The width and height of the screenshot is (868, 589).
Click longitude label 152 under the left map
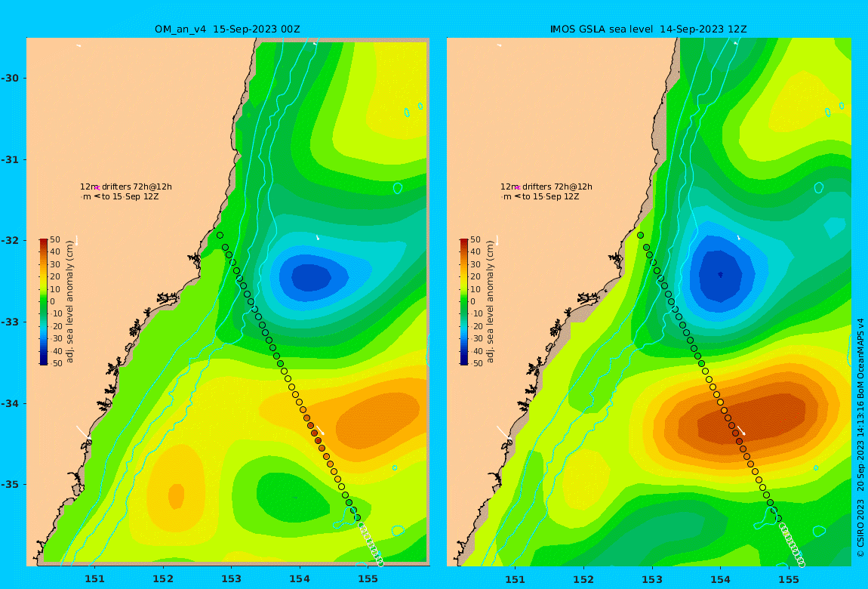[x=163, y=580]
